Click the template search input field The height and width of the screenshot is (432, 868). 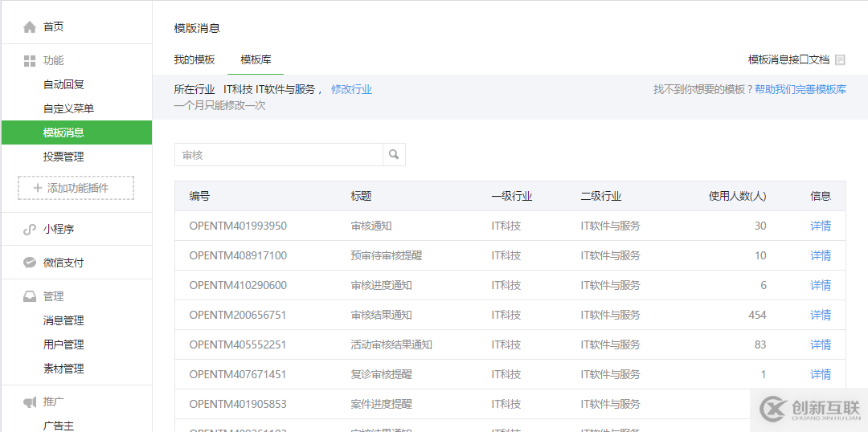click(x=278, y=155)
